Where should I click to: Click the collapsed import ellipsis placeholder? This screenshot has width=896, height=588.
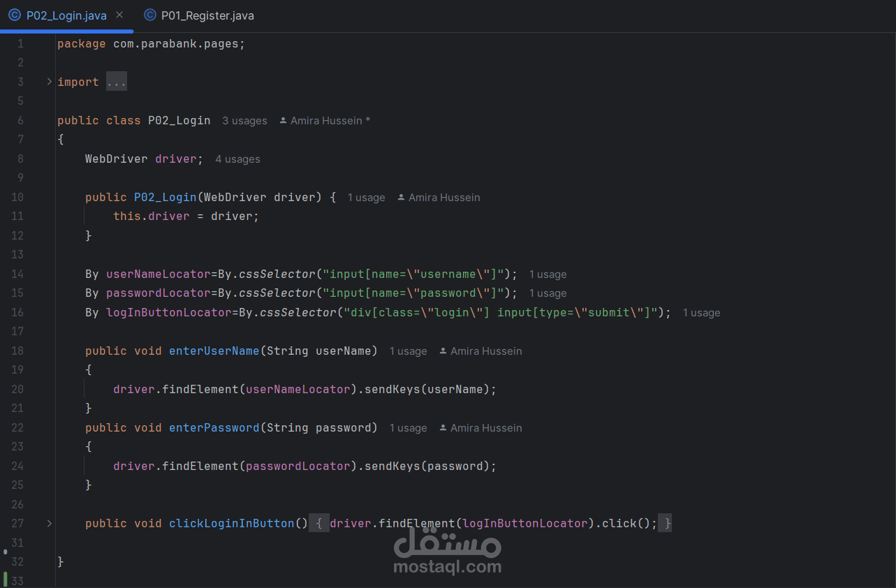[117, 82]
